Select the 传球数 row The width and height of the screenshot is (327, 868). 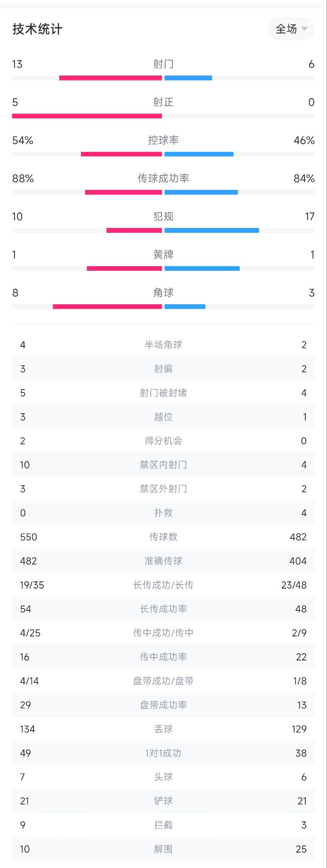(x=163, y=537)
